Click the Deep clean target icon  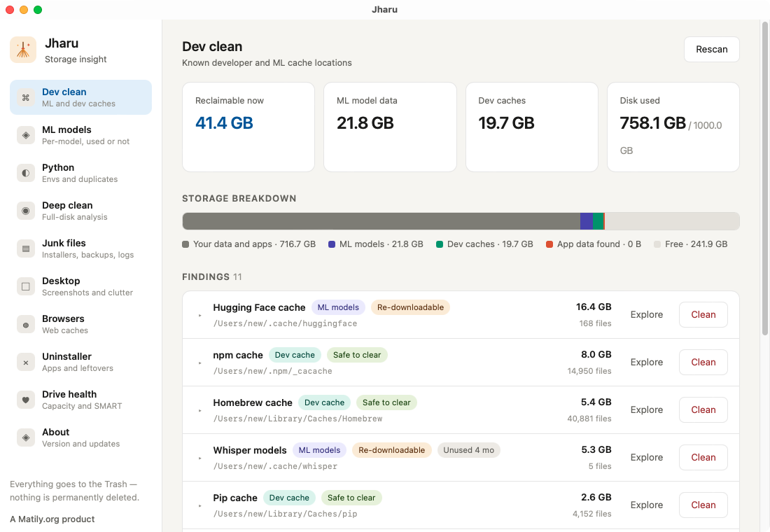pos(26,211)
